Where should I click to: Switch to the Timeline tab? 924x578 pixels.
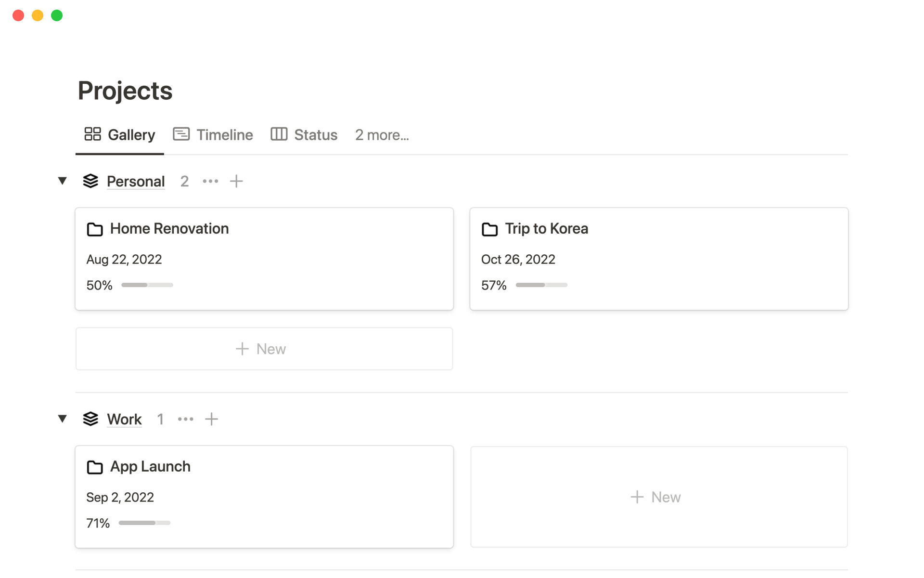[x=224, y=135]
